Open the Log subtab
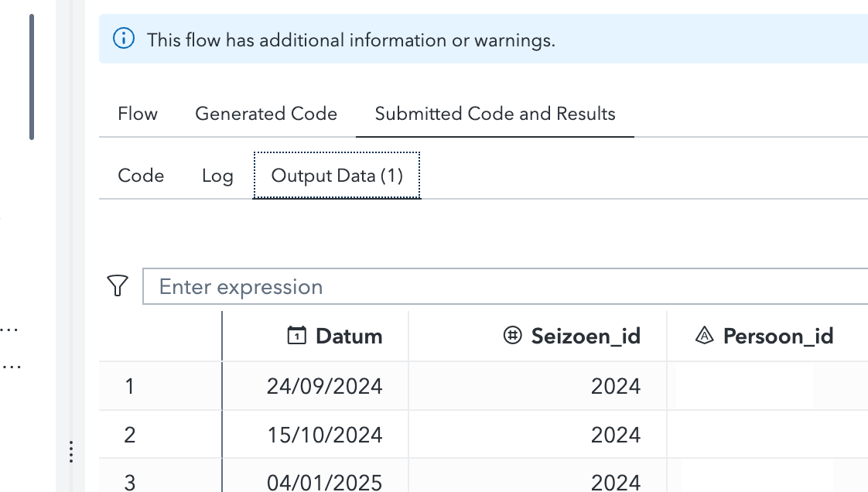Image resolution: width=868 pixels, height=492 pixels. coord(217,176)
